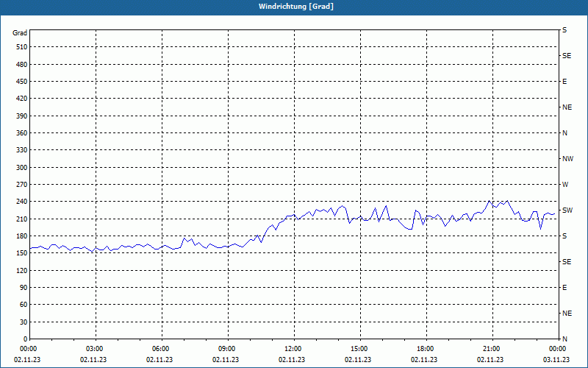Select the "NE" compass label near the 390 gridline
Viewport: 588px width, 368px height.
[x=567, y=107]
